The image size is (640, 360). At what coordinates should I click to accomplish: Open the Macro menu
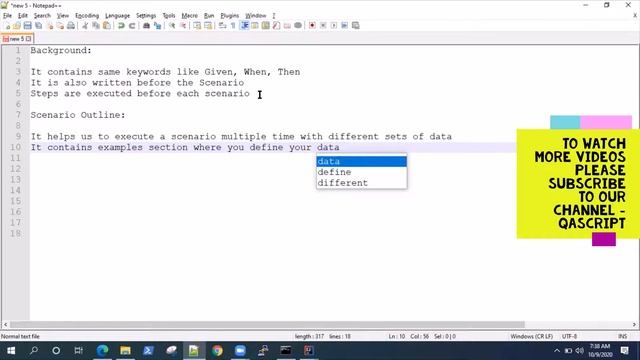coord(189,16)
